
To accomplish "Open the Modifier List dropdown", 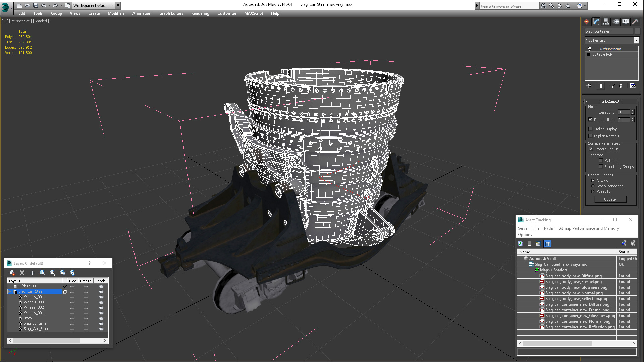I will tap(636, 40).
